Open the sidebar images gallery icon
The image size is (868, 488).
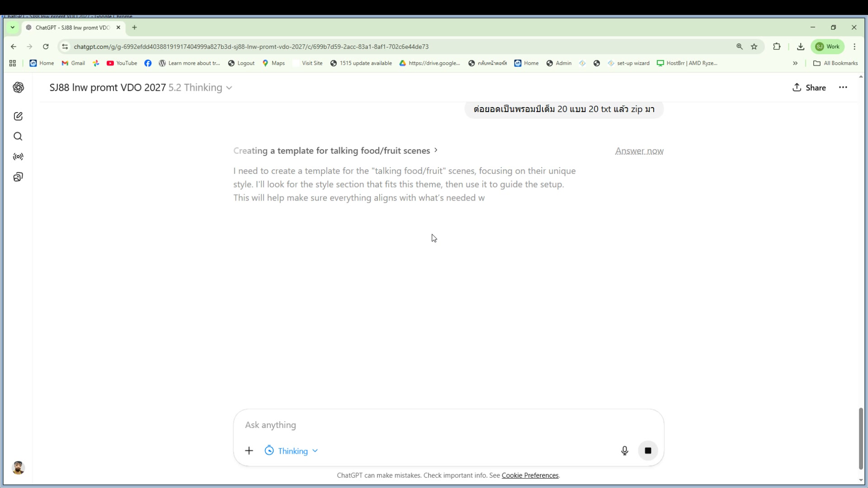coord(18,177)
